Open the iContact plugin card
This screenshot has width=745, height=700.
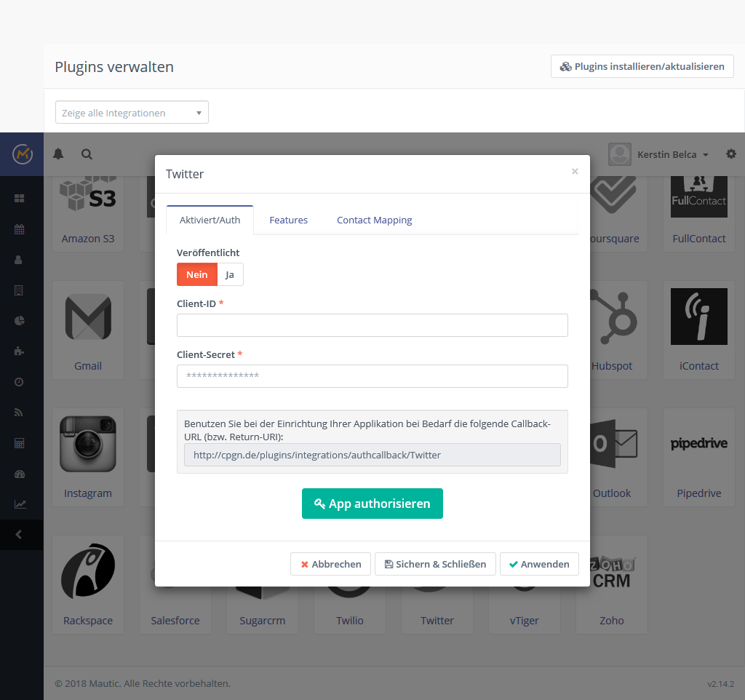coord(699,330)
